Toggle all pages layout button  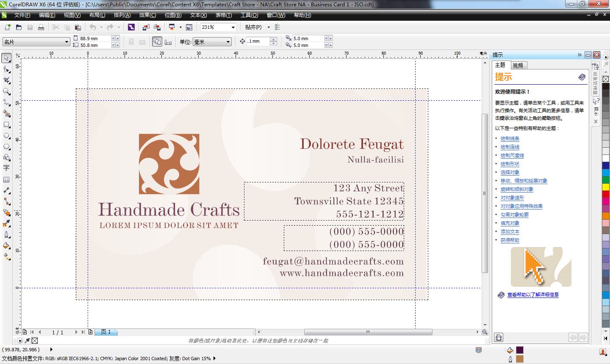tap(157, 42)
